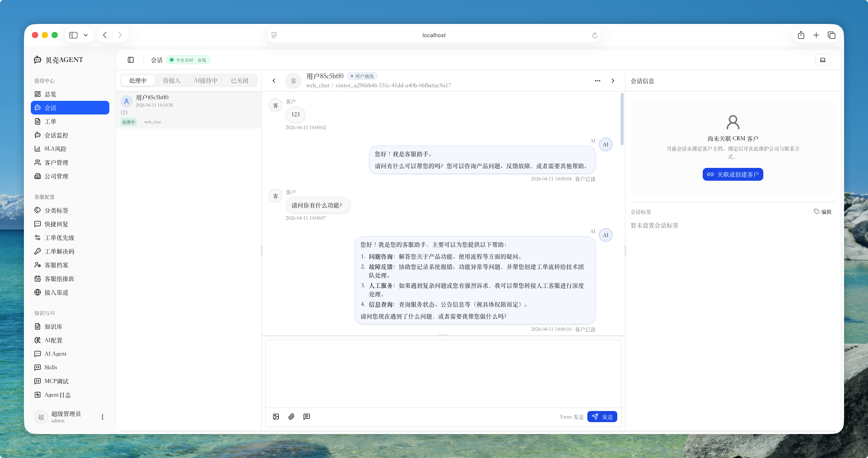868x458 pixels.
Task: Click the 关联或创建客户 button
Action: pos(733,174)
